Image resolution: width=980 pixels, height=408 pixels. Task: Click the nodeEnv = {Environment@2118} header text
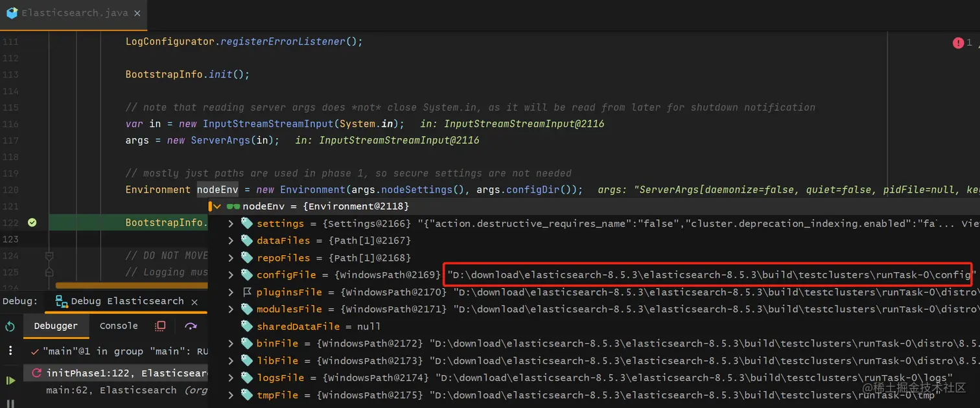pos(326,206)
